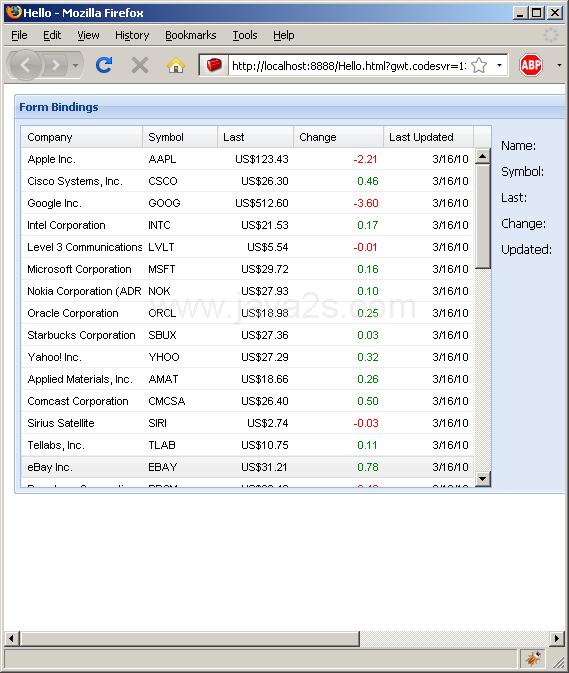569x673 pixels.
Task: Click the grid scroll down arrow
Action: (x=483, y=479)
